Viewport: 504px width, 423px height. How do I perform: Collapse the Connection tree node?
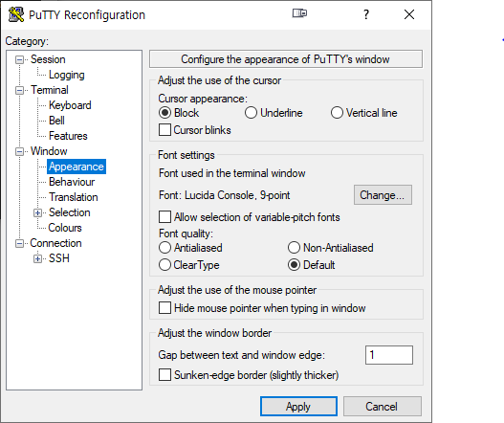coord(20,243)
